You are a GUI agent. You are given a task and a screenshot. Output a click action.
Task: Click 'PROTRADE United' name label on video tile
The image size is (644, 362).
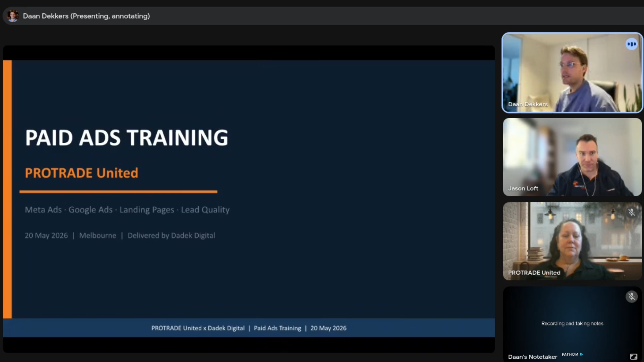(534, 273)
